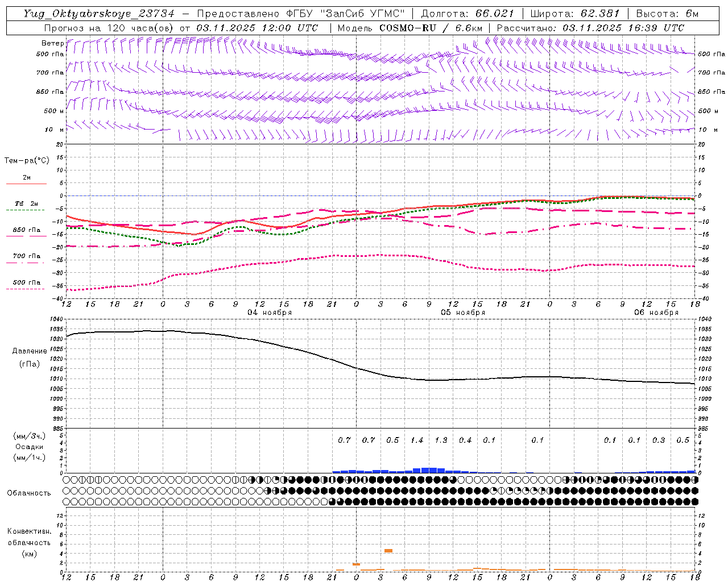The width and height of the screenshot is (728, 582).
Task: Click the precipitation value 1.4
Action: coord(417,440)
